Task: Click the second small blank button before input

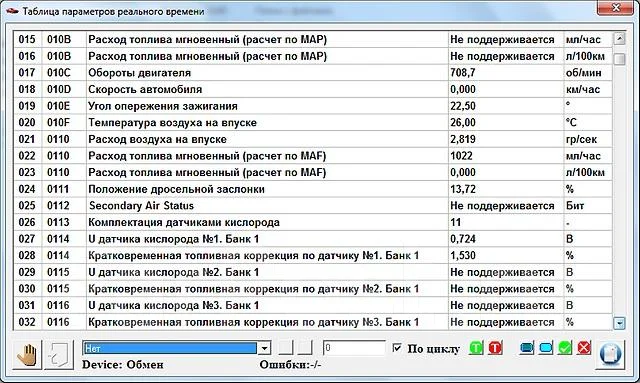Action: click(305, 348)
